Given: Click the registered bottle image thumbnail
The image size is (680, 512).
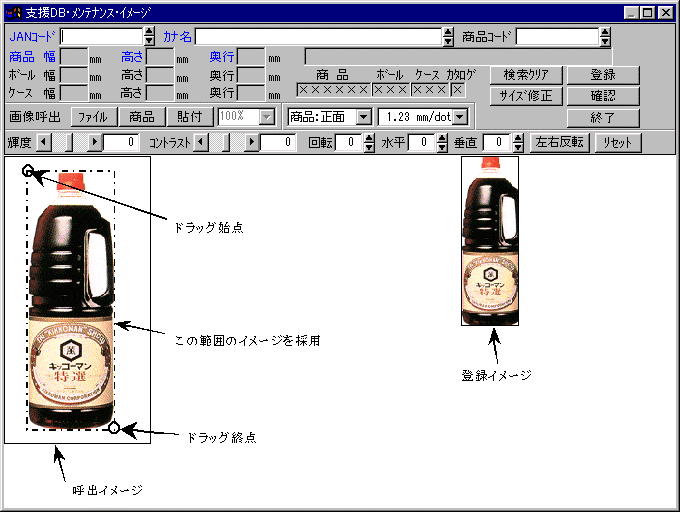Looking at the screenshot, I should point(490,241).
